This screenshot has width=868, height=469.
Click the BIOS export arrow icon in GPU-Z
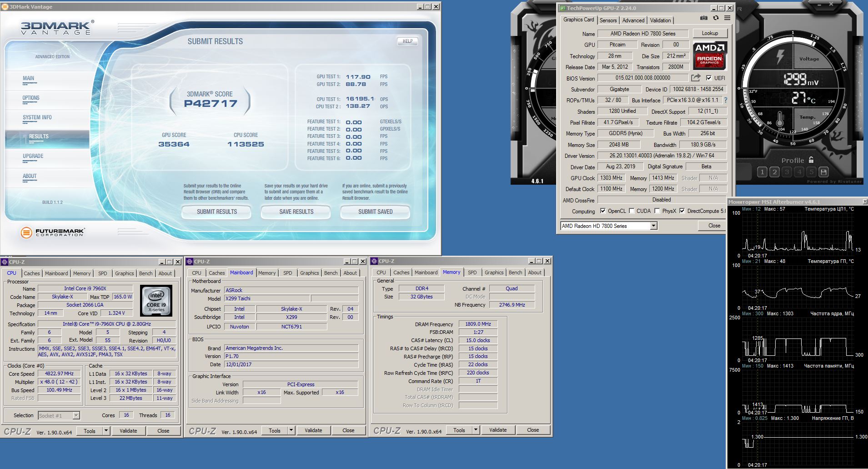tap(696, 78)
